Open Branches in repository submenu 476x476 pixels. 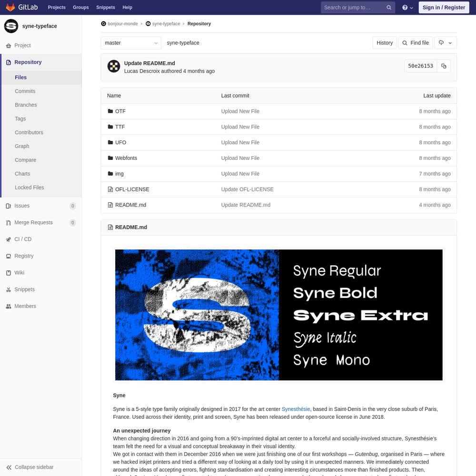26,105
